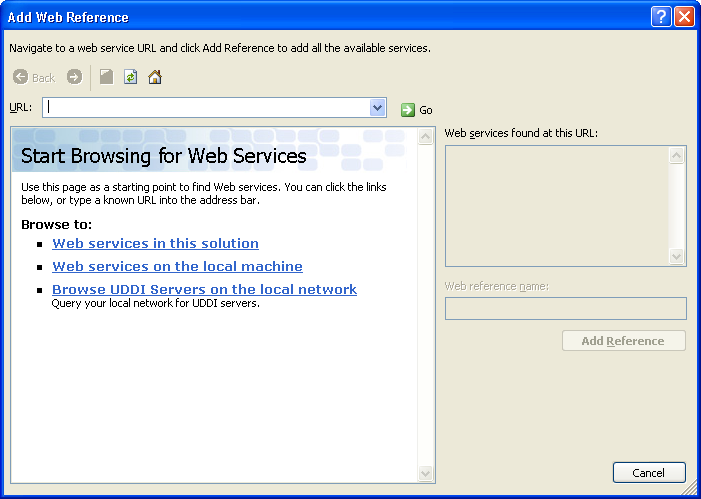This screenshot has width=701, height=499.
Task: Expand the URL dropdown list
Action: tap(377, 108)
